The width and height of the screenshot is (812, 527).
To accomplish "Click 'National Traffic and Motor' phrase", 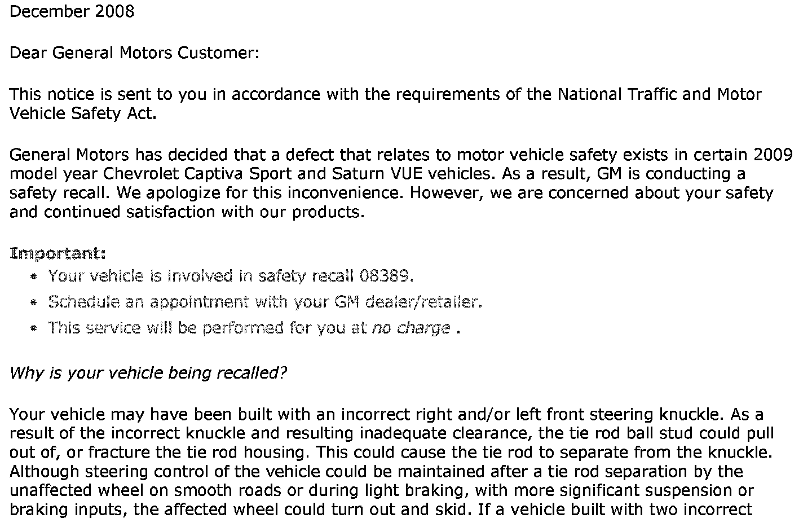I will (x=659, y=94).
